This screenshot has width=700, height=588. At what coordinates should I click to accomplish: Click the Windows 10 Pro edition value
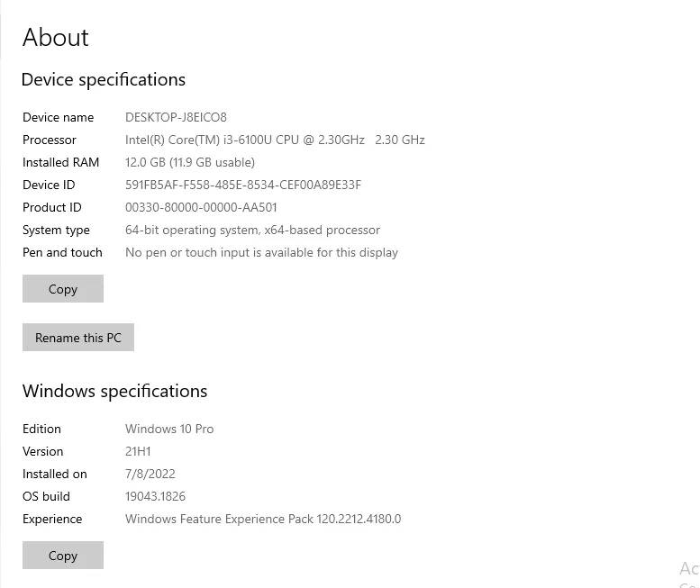[169, 429]
